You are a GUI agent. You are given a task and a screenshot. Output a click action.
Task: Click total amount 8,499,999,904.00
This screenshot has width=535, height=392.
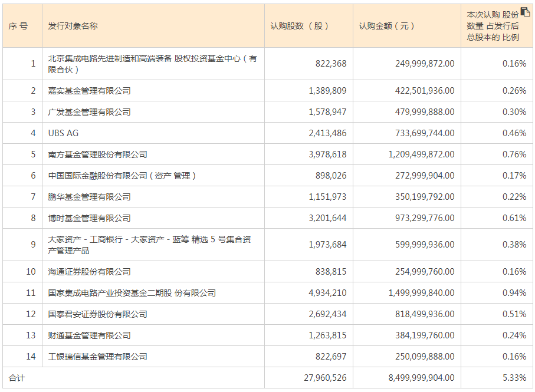[x=421, y=378]
